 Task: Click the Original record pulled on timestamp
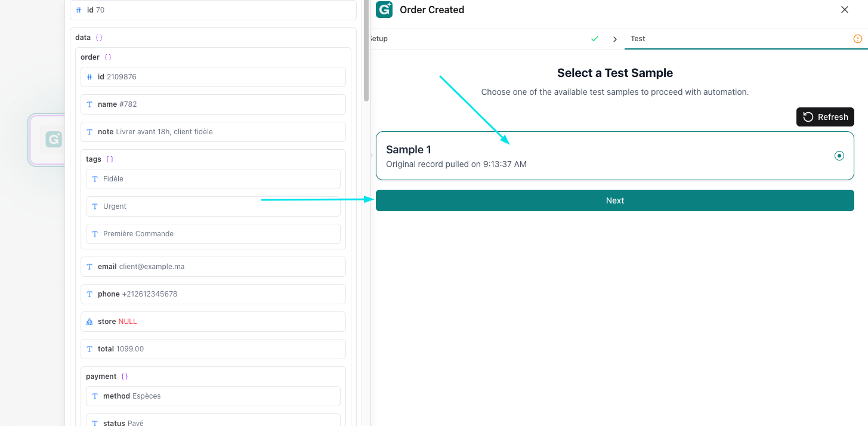click(x=456, y=164)
